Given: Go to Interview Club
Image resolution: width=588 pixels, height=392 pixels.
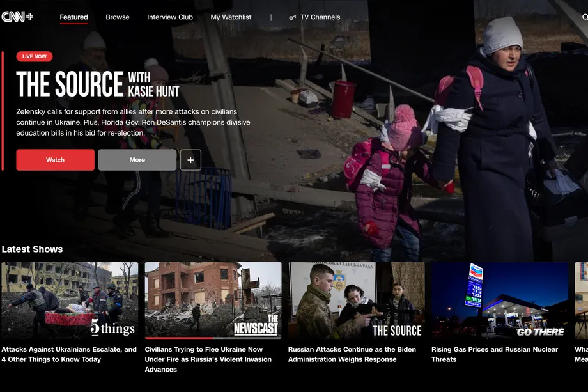Looking at the screenshot, I should pos(170,17).
